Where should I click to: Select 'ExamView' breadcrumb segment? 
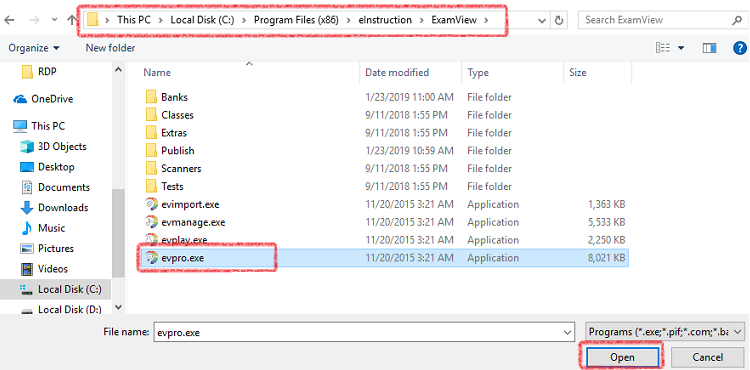(453, 20)
